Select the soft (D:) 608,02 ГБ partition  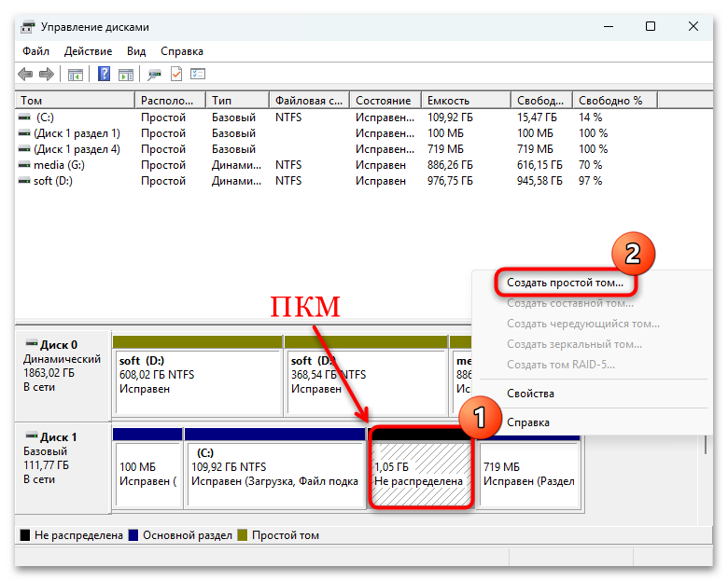(198, 375)
